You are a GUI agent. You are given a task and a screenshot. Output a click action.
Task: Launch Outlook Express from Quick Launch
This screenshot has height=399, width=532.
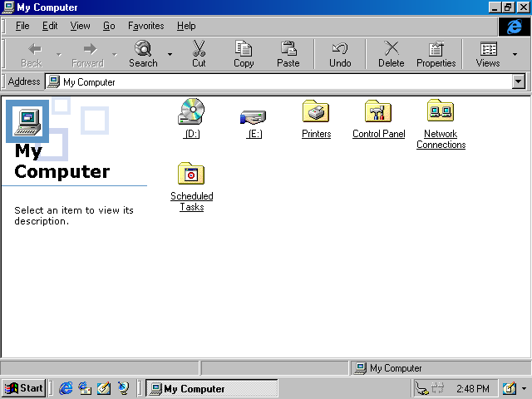point(85,388)
